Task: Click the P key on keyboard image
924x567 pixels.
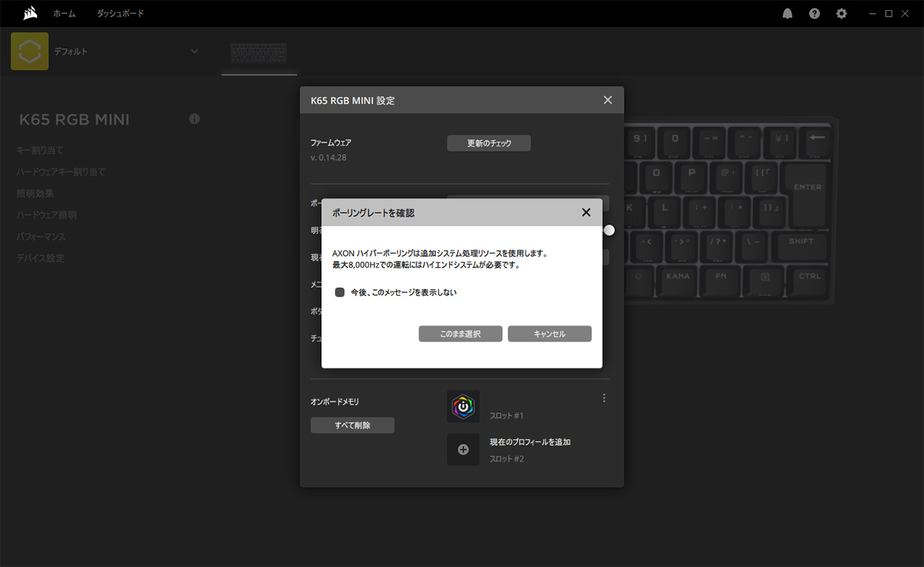Action: point(692,177)
